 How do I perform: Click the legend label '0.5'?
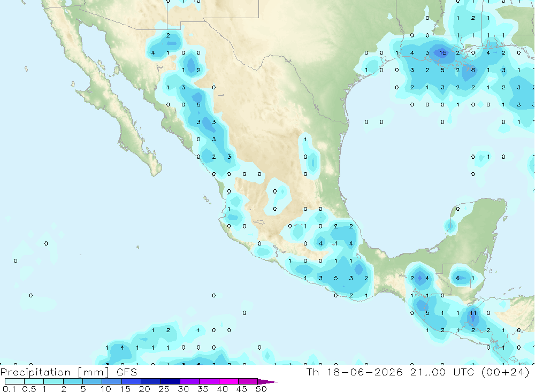(29, 389)
